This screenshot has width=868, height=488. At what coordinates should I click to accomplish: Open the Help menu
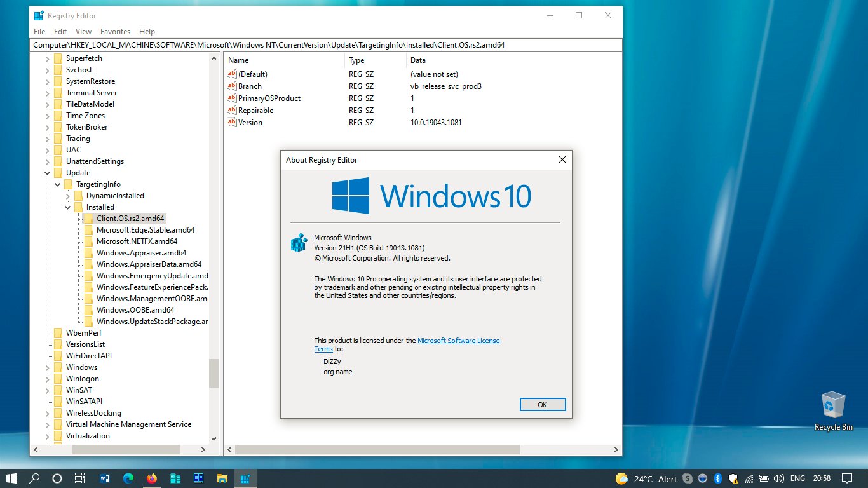147,31
